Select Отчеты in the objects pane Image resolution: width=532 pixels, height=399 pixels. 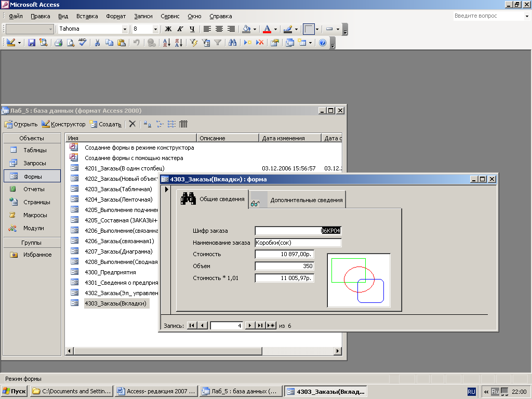click(32, 189)
